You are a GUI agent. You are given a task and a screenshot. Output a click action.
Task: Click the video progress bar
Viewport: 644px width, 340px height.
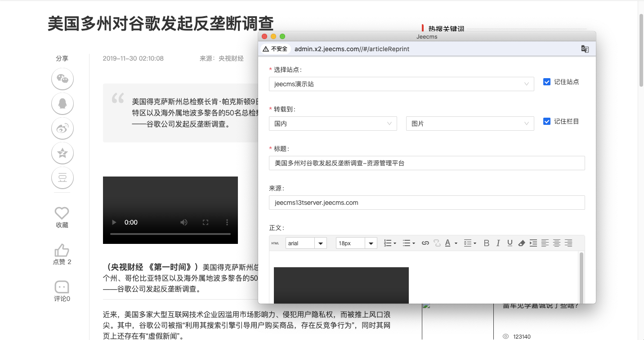point(170,234)
